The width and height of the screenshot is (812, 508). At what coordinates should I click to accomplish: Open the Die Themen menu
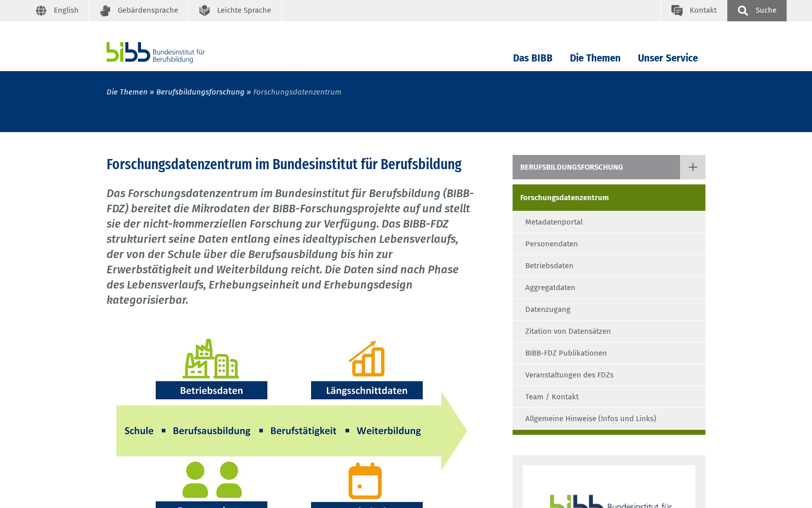coord(595,58)
